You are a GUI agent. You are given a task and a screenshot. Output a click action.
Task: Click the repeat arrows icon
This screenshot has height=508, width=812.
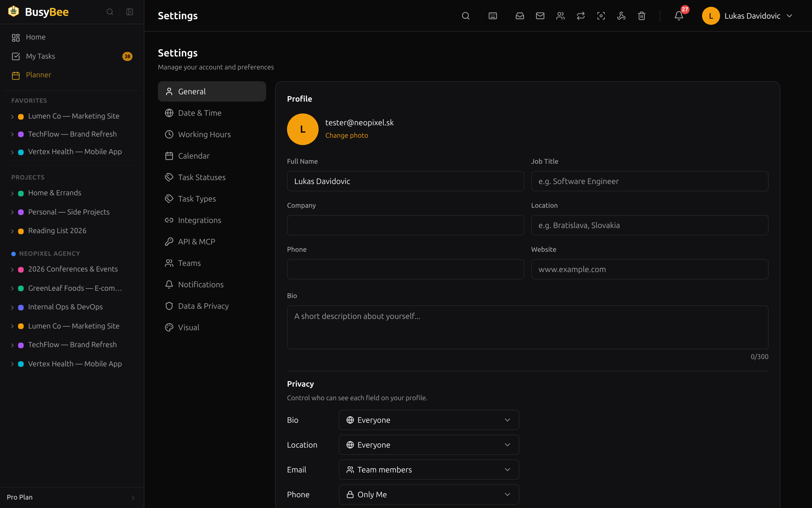click(x=581, y=16)
